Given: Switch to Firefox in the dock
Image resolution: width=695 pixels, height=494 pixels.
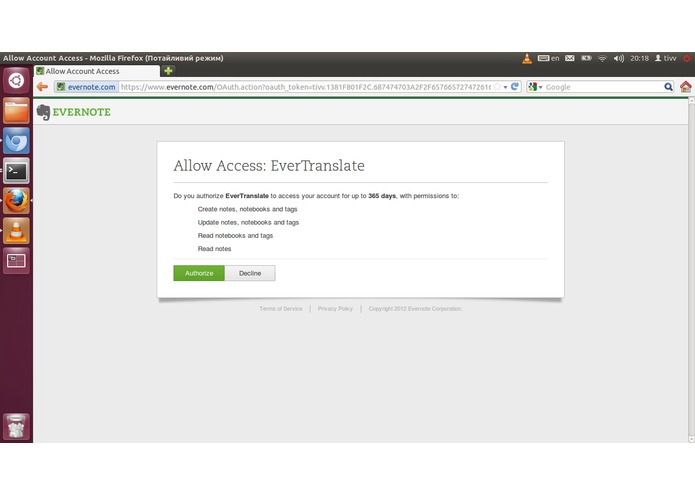Looking at the screenshot, I should 16,201.
